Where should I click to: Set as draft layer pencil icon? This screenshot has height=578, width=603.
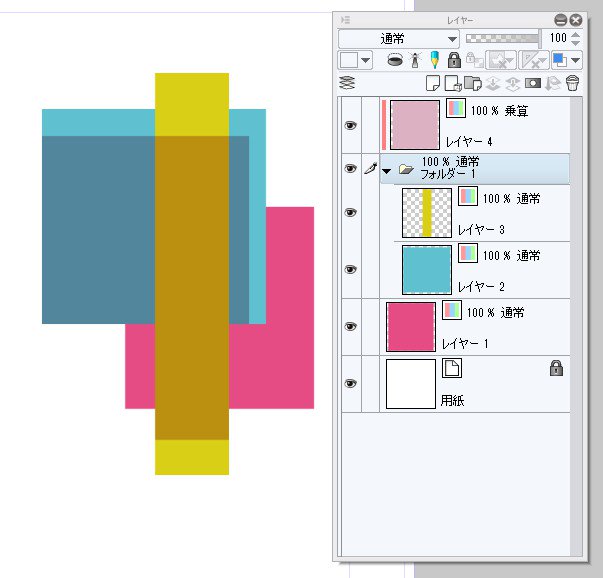pos(435,60)
